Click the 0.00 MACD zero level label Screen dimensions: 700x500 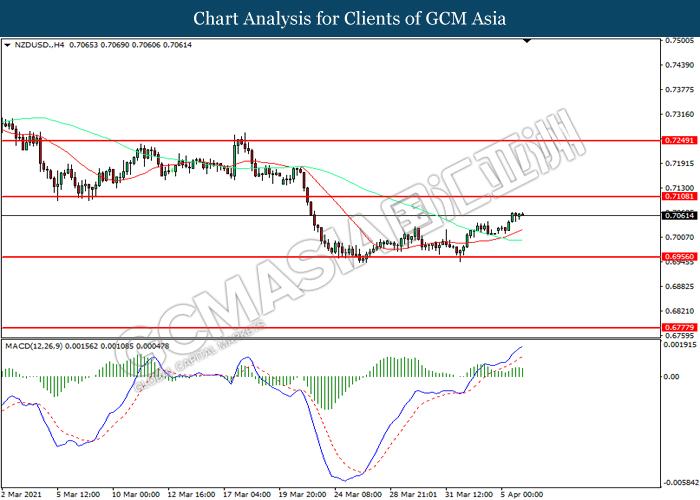pos(672,377)
